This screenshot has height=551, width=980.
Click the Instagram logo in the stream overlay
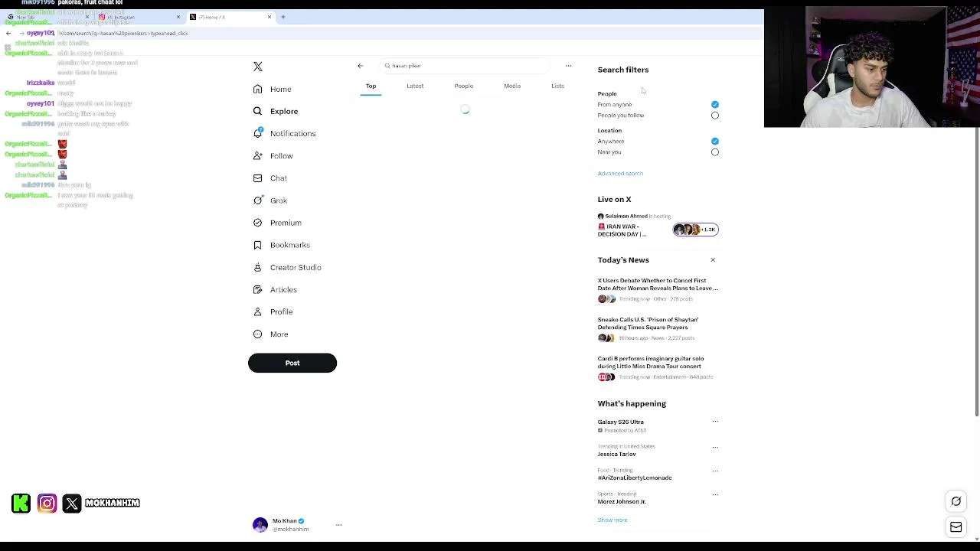point(47,503)
